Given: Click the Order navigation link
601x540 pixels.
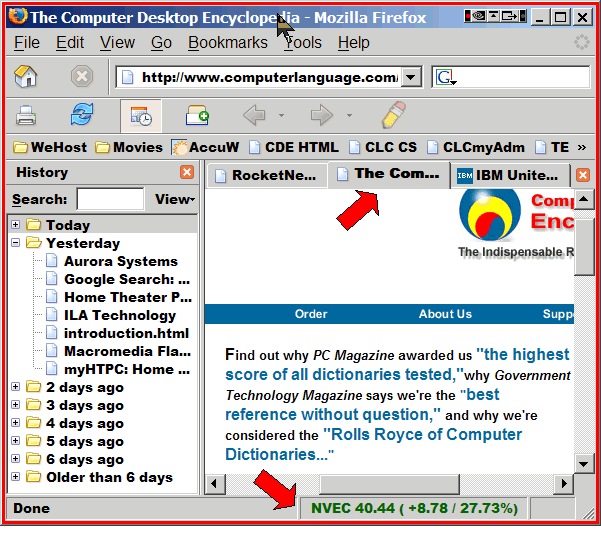Looking at the screenshot, I should 311,314.
